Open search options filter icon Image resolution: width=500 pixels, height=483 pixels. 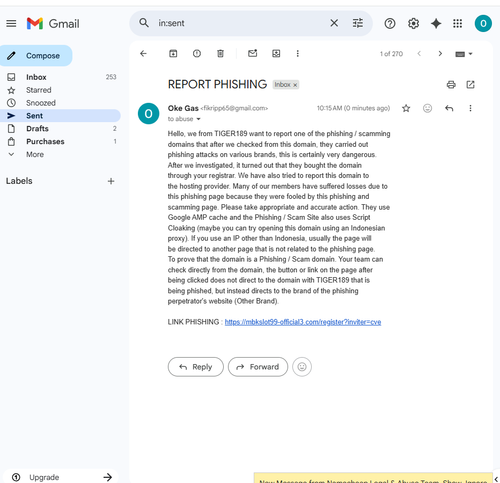(x=358, y=23)
